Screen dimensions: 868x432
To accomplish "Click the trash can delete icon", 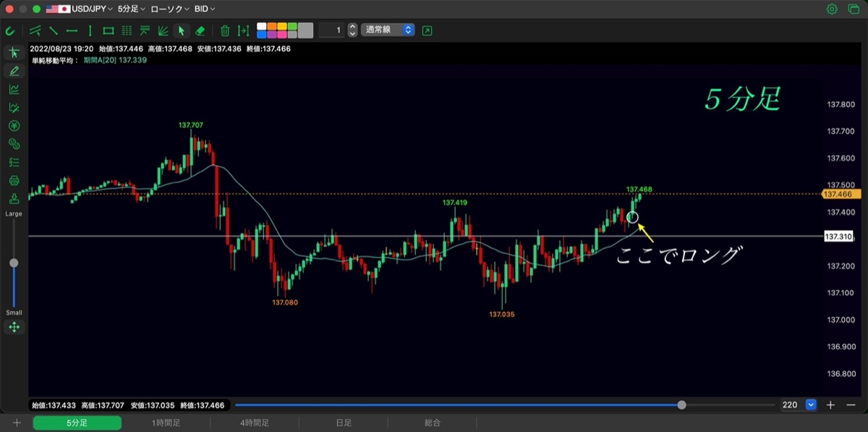I will pyautogui.click(x=225, y=30).
